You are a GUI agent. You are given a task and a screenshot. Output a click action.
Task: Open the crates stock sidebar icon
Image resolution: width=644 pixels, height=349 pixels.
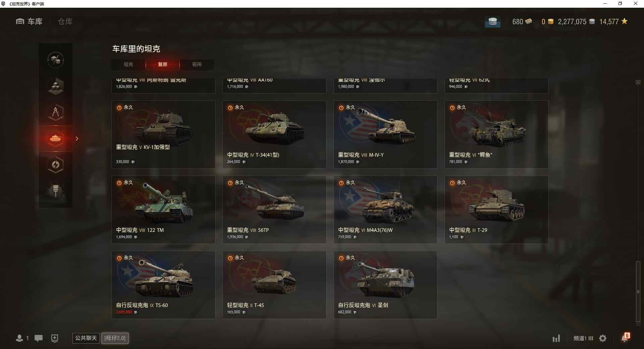(56, 86)
